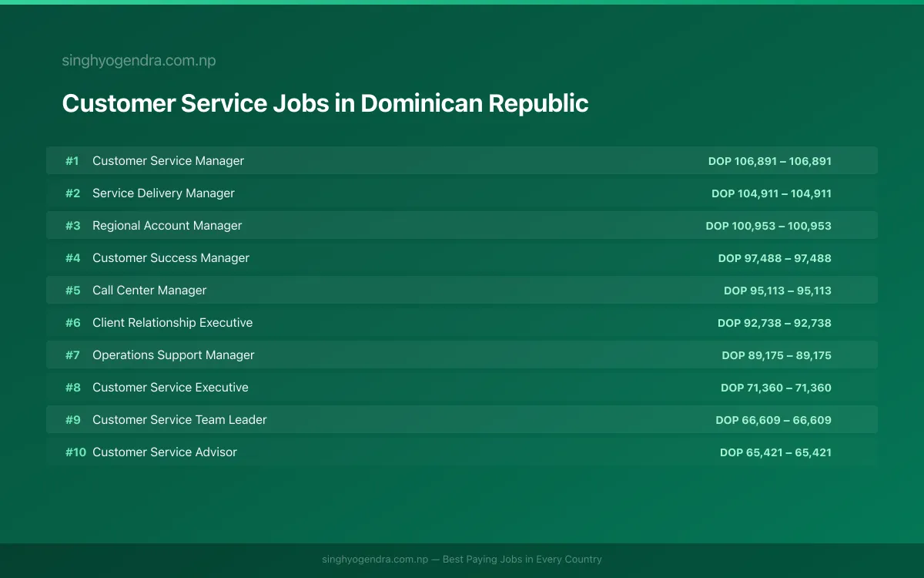Click the Customer Service Jobs in Dominican Republic title
Image resolution: width=924 pixels, height=578 pixels.
point(325,103)
